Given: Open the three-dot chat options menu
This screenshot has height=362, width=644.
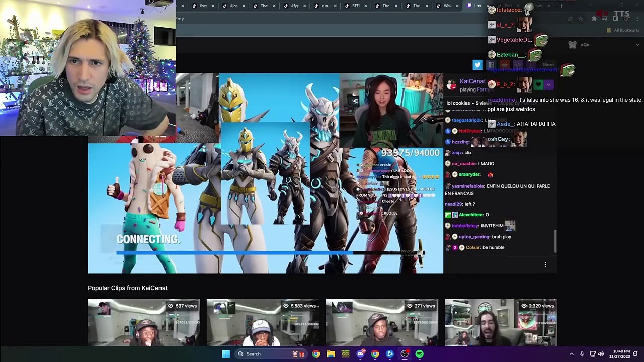Looking at the screenshot, I should tap(545, 265).
